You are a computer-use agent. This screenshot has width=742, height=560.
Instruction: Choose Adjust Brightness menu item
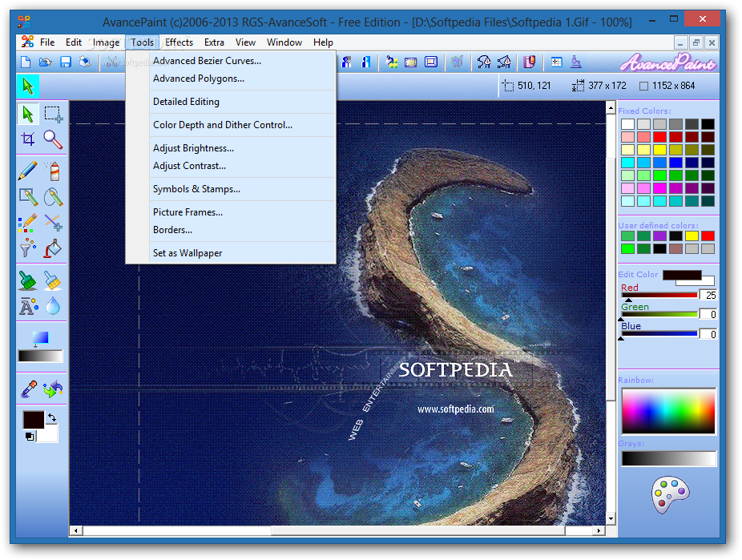(231, 148)
